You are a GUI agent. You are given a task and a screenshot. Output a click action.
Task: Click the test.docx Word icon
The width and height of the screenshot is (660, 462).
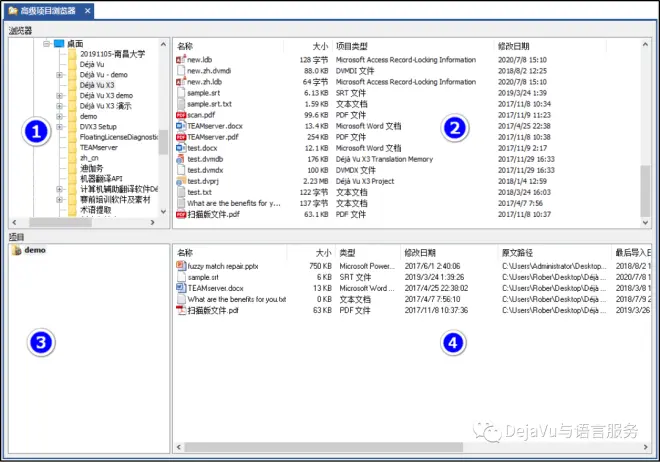click(181, 148)
